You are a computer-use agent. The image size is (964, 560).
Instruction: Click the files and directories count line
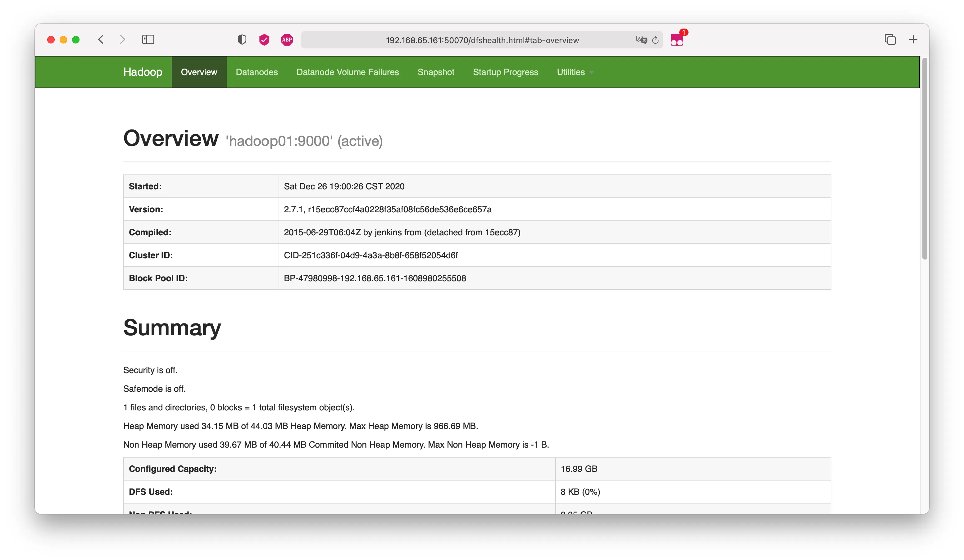[x=239, y=408]
